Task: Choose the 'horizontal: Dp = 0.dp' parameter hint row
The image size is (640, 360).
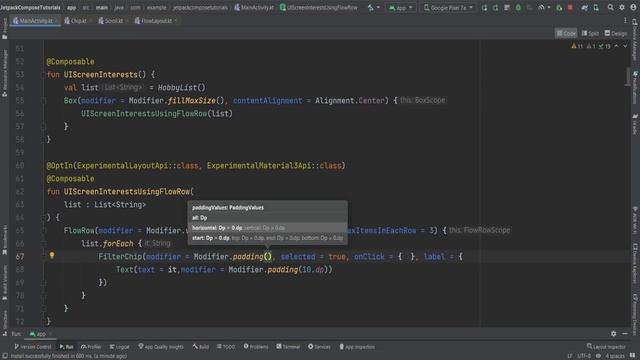Action: point(268,228)
